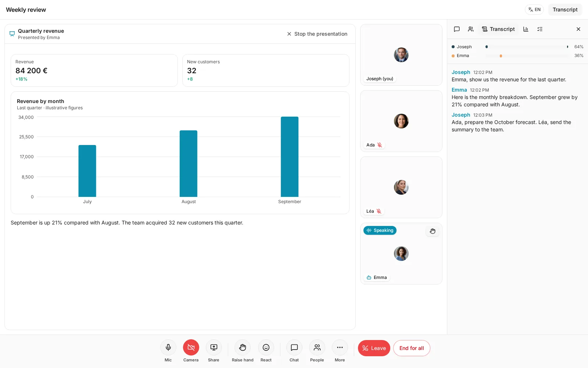The height and width of the screenshot is (368, 588).
Task: Show the statistics chart tab icon
Action: click(526, 29)
